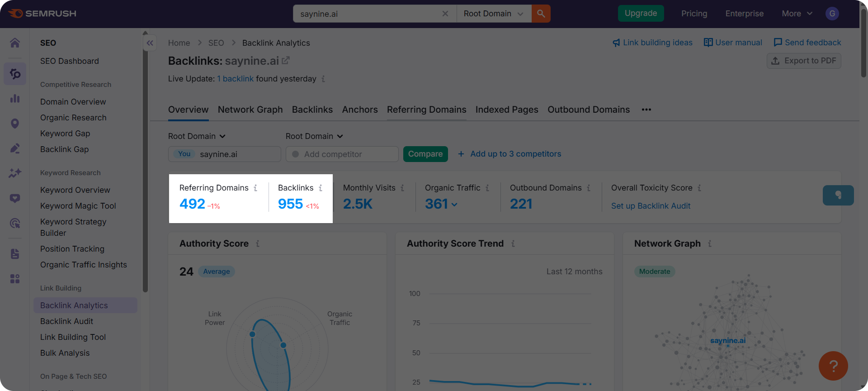Click Export to PDF button
The image size is (868, 391).
point(804,61)
